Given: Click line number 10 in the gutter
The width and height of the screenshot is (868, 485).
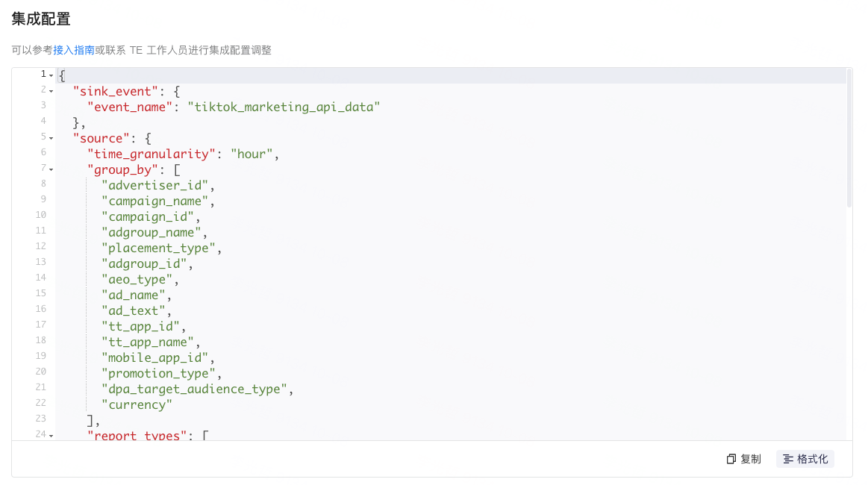Looking at the screenshot, I should coord(40,215).
